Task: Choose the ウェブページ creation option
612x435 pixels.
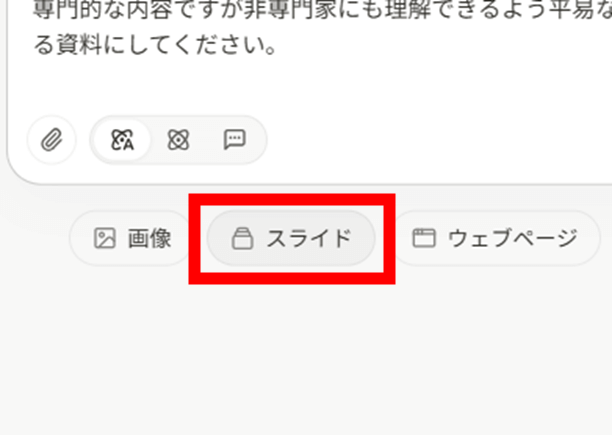Action: (x=496, y=238)
